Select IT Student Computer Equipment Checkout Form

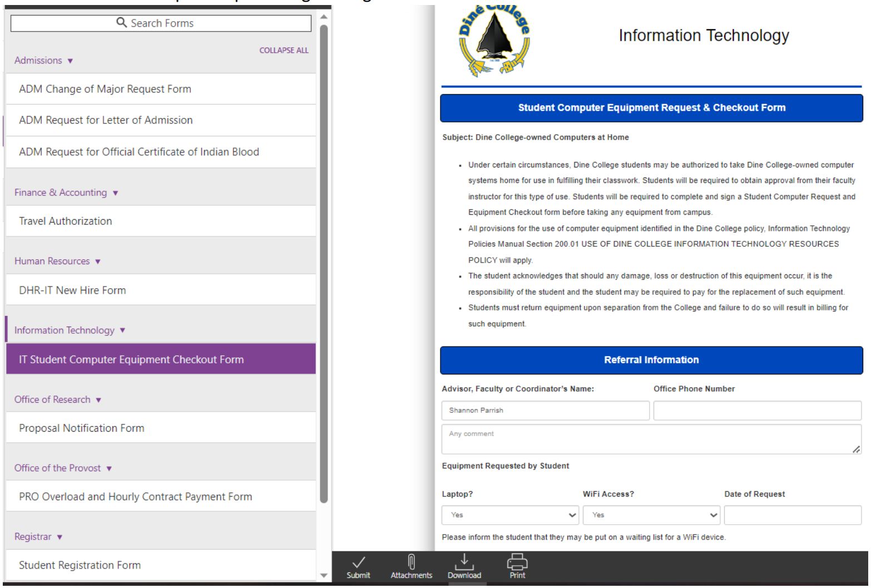point(161,359)
